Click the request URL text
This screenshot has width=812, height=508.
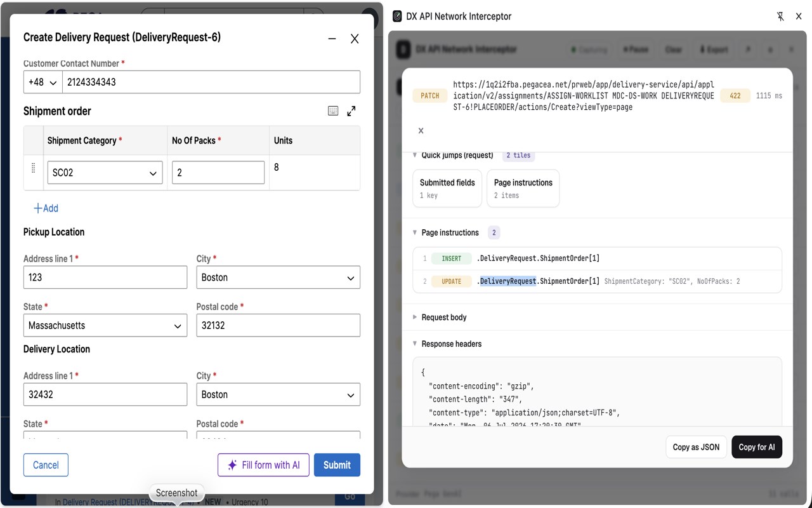(584, 96)
